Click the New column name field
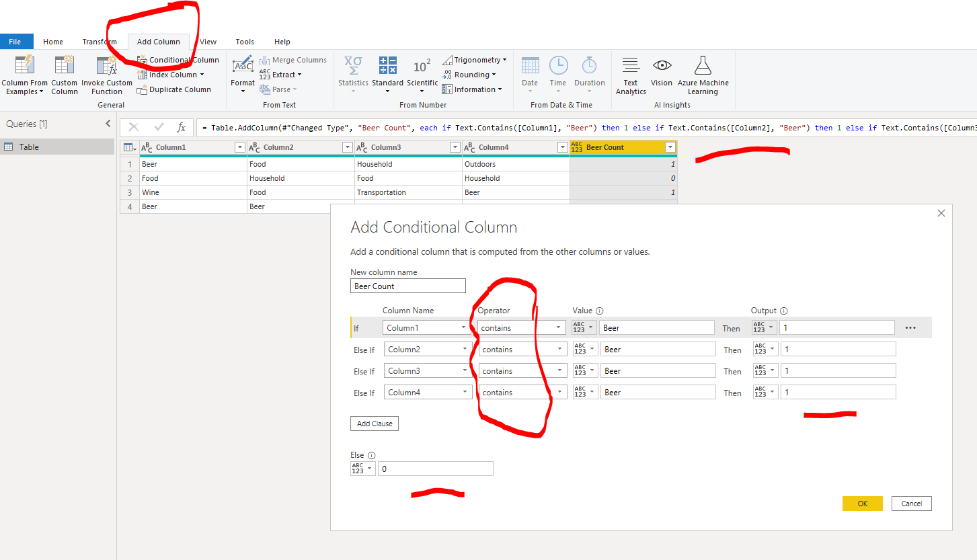The height and width of the screenshot is (560, 977). click(x=408, y=286)
